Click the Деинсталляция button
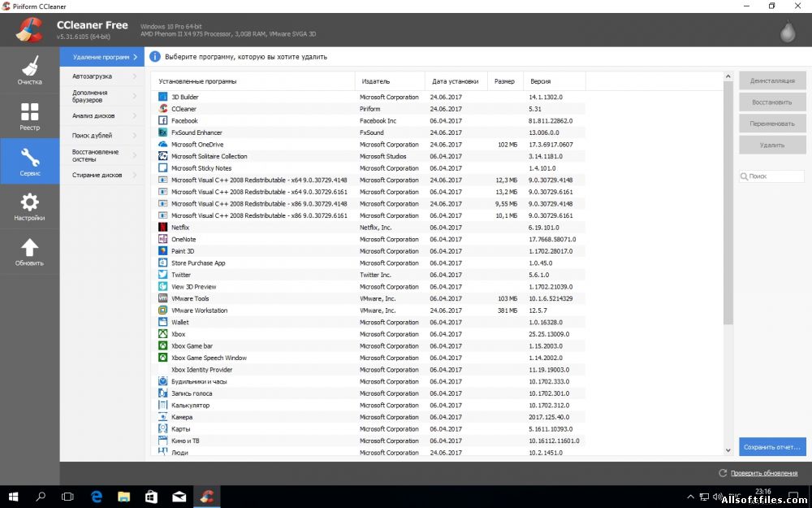 click(772, 80)
